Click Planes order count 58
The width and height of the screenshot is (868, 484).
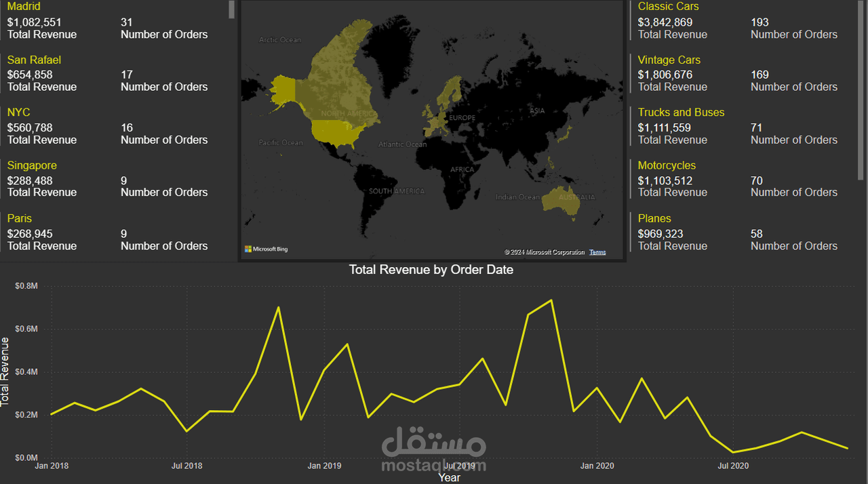coord(757,233)
